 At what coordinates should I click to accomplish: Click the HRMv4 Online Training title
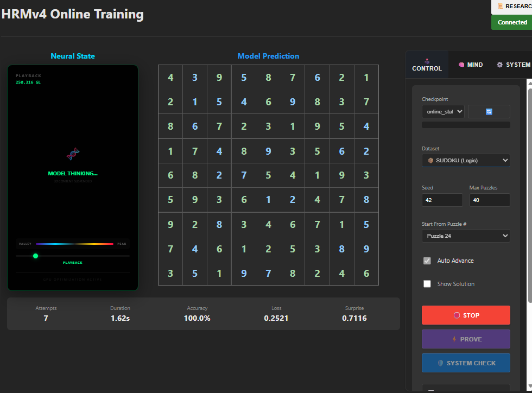[x=73, y=14]
